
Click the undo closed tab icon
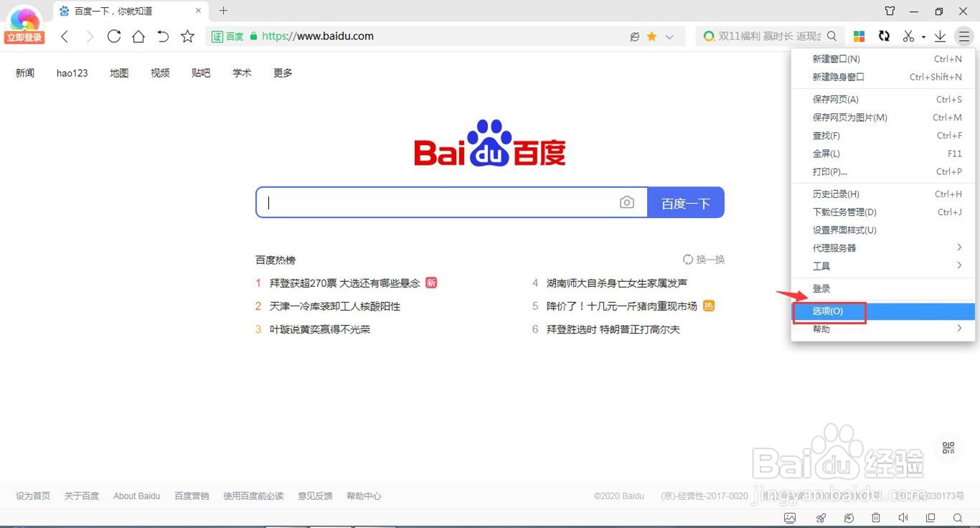[163, 37]
